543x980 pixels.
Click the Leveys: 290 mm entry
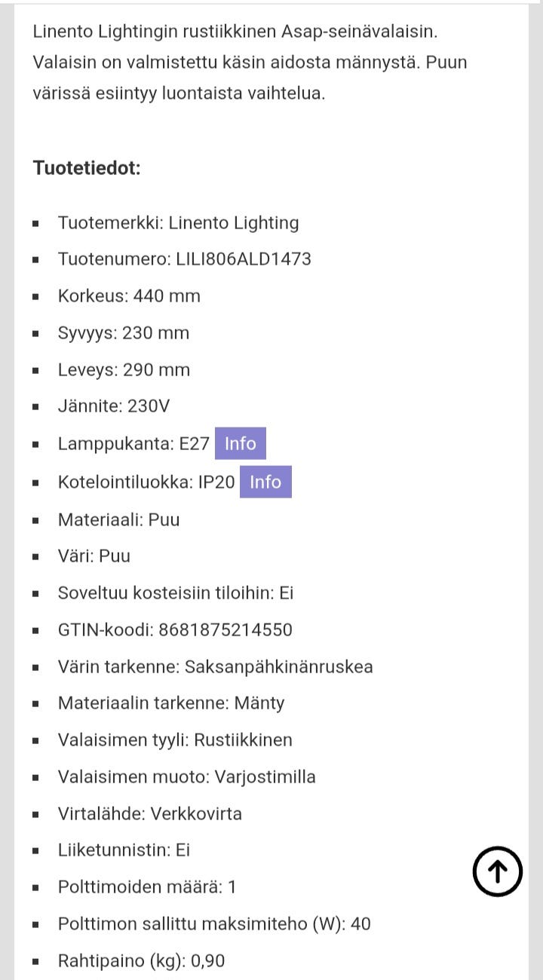(124, 370)
